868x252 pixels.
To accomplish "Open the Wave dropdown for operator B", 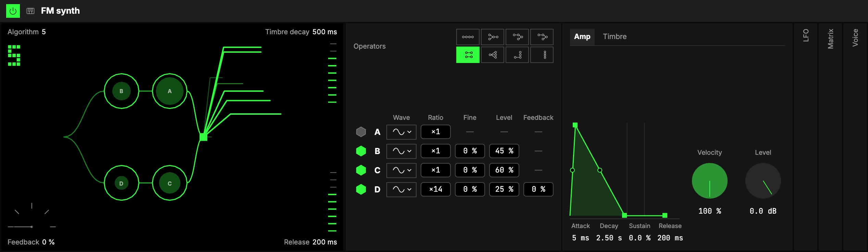I will pos(401,151).
